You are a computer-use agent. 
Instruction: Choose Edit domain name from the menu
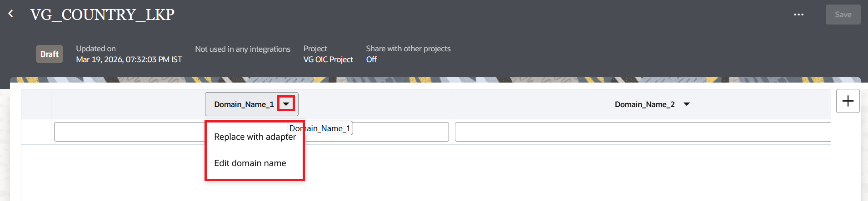click(250, 163)
